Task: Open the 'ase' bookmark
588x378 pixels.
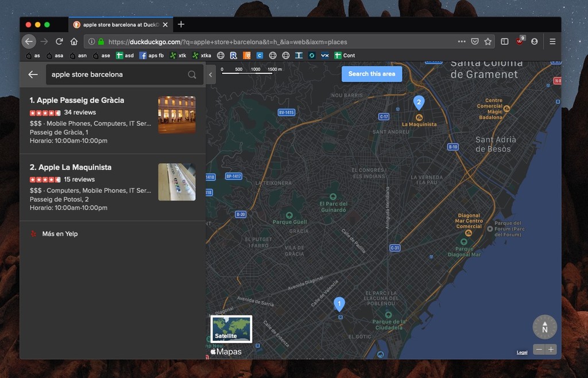Action: [x=101, y=56]
